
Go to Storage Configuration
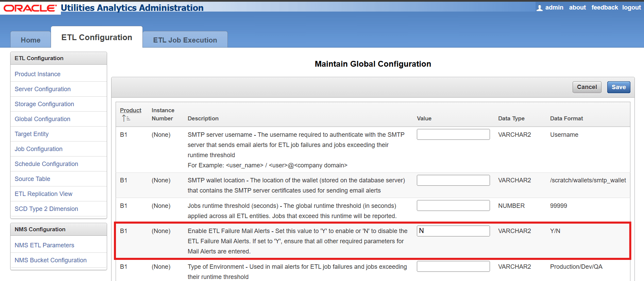pyautogui.click(x=44, y=104)
